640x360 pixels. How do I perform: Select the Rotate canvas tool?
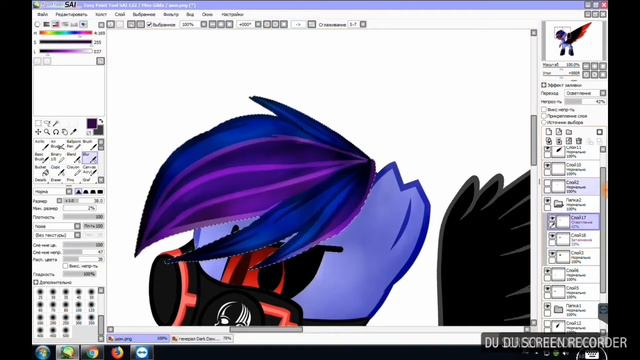(x=56, y=132)
